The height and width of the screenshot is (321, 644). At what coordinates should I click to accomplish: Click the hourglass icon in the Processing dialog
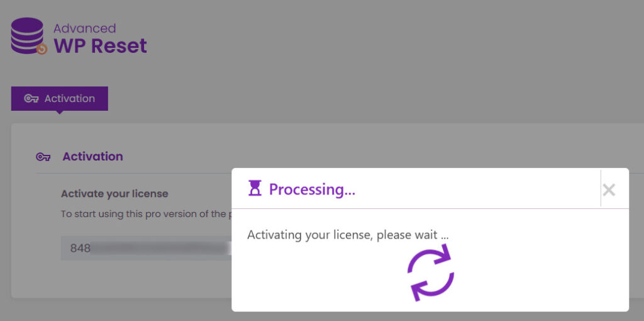click(255, 188)
